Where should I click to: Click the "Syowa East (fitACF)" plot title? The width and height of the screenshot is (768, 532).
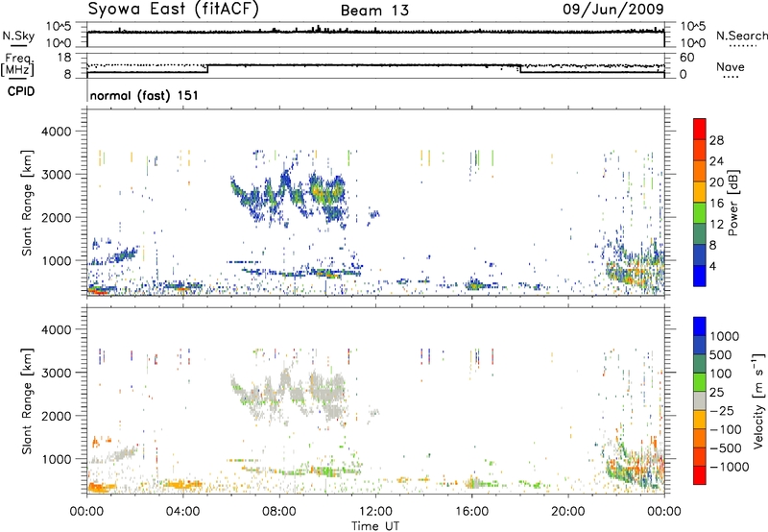pyautogui.click(x=174, y=10)
